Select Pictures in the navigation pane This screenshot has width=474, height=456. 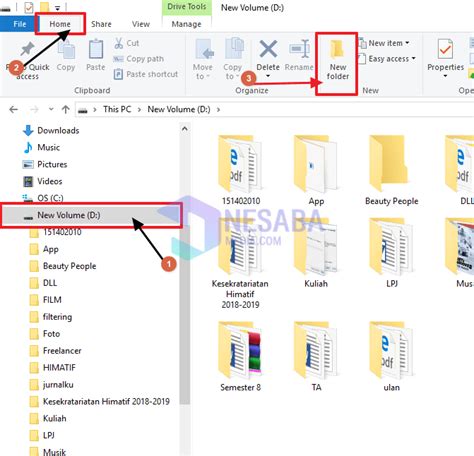45,164
